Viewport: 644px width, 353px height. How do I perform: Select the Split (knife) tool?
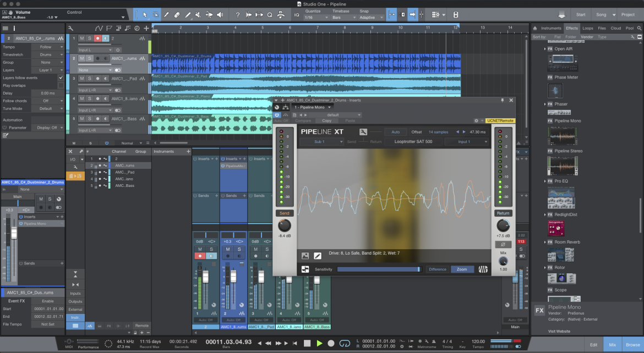coord(166,15)
